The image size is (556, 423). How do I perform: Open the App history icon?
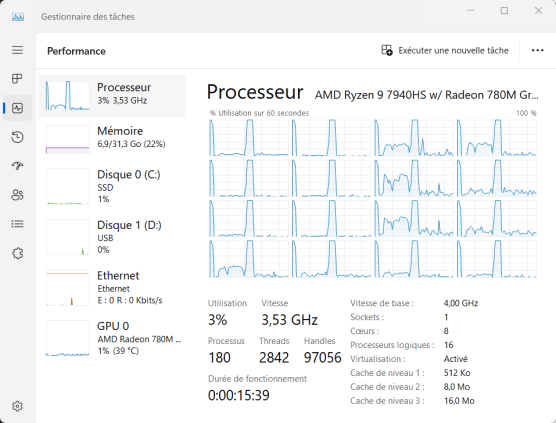pyautogui.click(x=17, y=137)
